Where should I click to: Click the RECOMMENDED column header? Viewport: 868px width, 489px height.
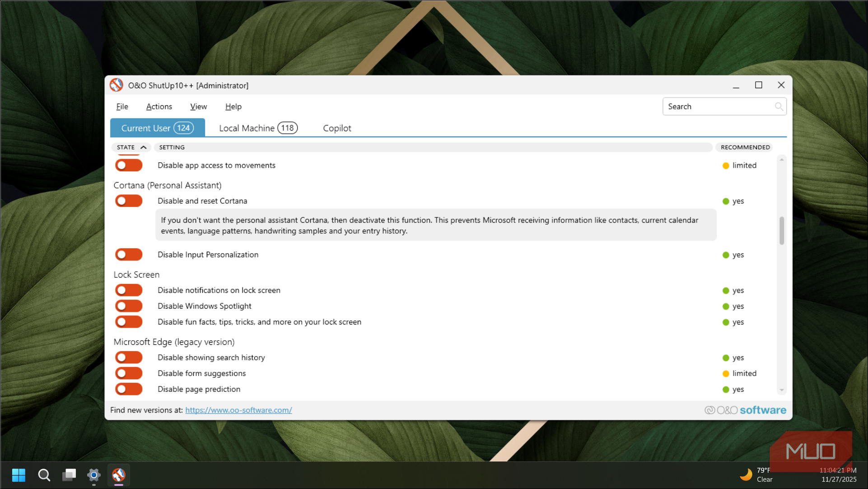pyautogui.click(x=745, y=147)
